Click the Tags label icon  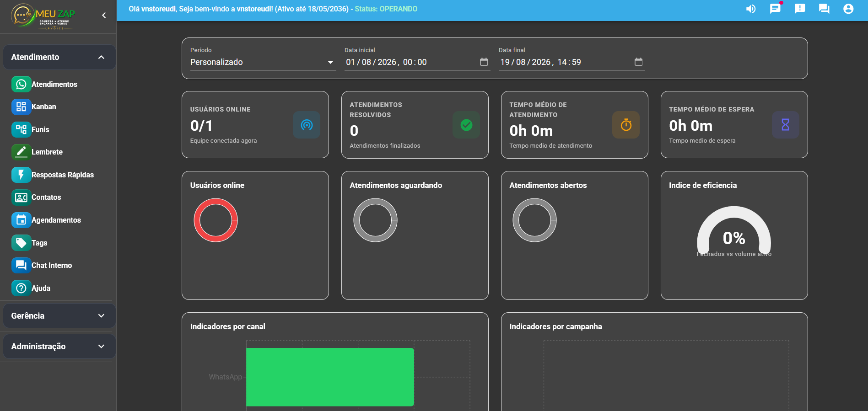pos(21,243)
